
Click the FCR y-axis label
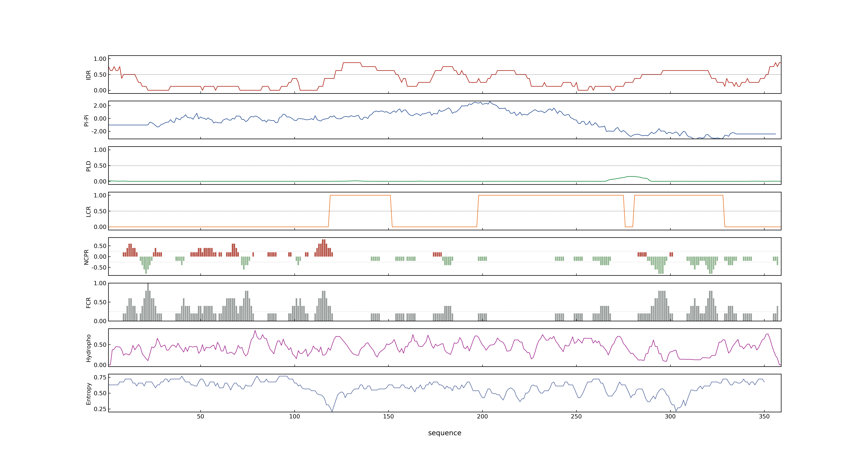click(88, 302)
